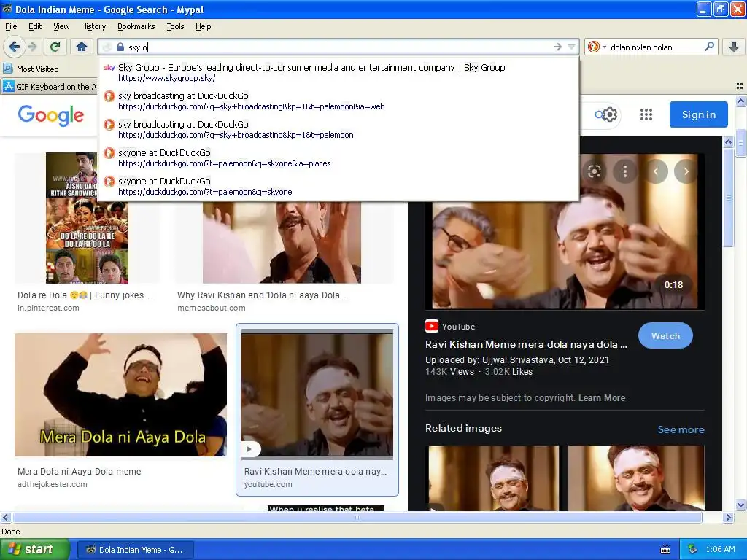Select the GIF Keyboard tab
The width and height of the screenshot is (747, 560).
tap(49, 87)
